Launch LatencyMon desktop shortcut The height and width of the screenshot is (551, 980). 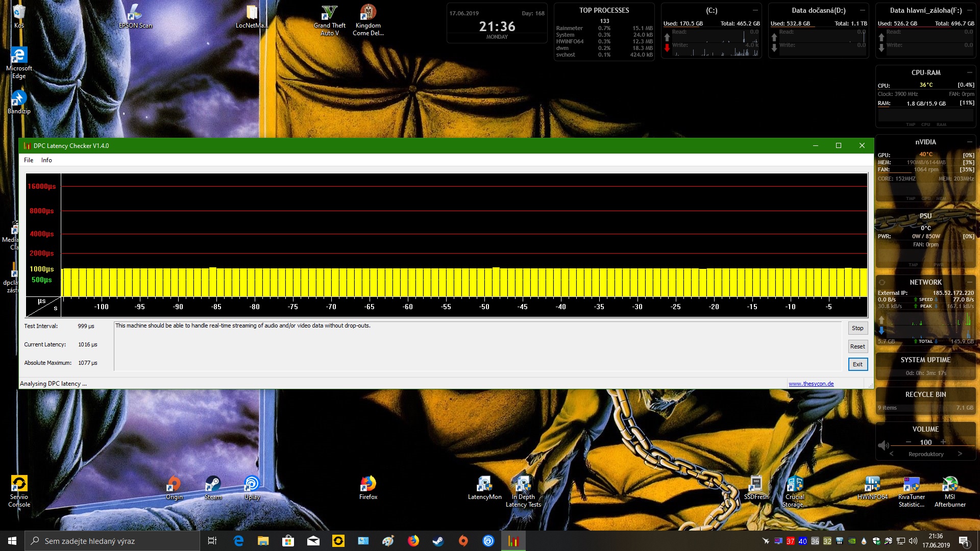pos(484,484)
